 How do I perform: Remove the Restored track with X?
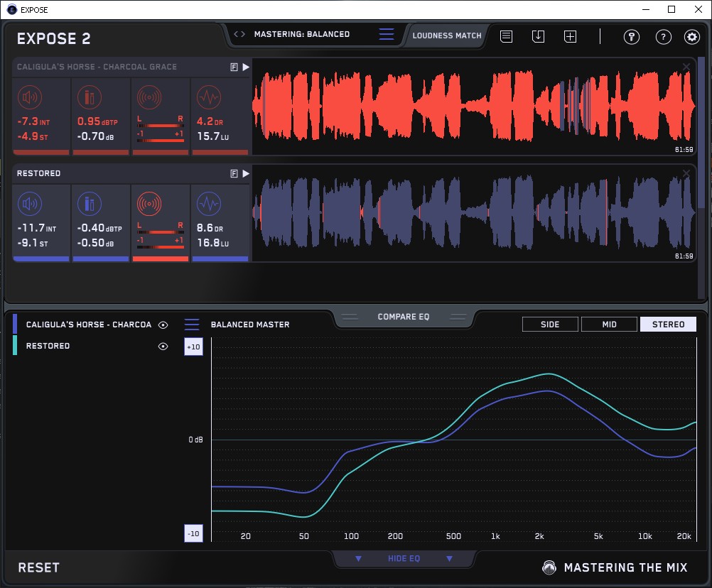[x=686, y=173]
